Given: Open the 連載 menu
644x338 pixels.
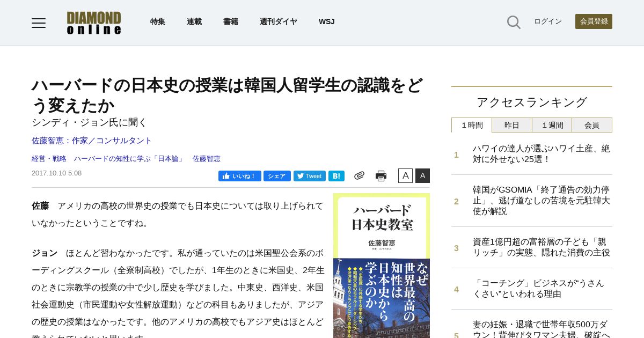Looking at the screenshot, I should [x=194, y=21].
